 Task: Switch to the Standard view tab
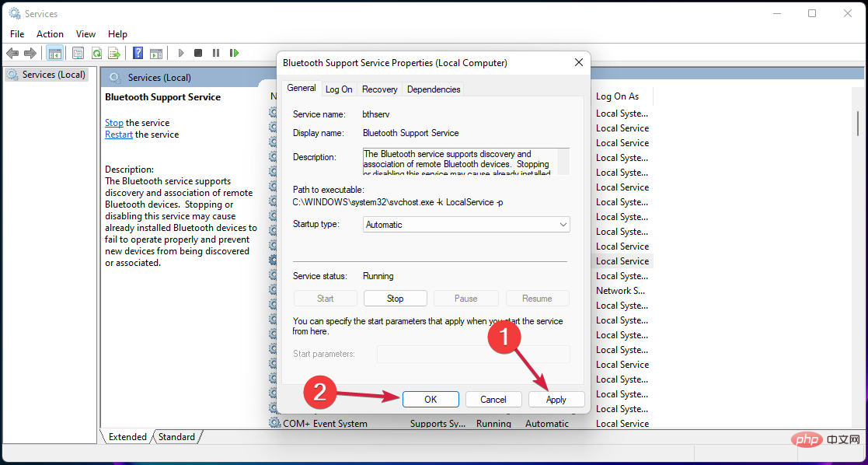176,437
